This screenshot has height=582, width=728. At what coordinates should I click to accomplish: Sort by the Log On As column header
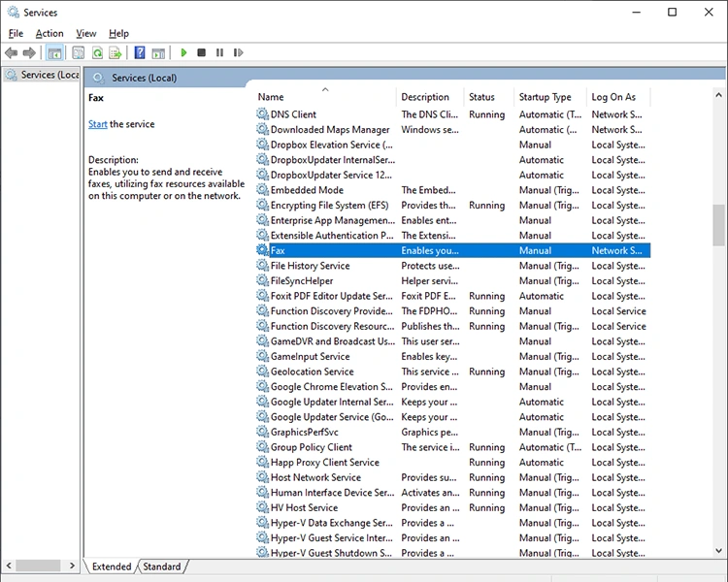point(618,97)
